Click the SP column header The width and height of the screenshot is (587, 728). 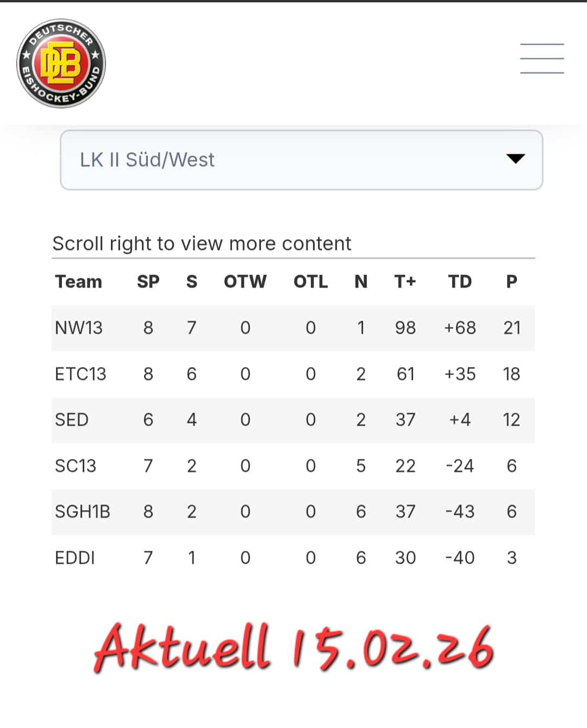(x=148, y=282)
